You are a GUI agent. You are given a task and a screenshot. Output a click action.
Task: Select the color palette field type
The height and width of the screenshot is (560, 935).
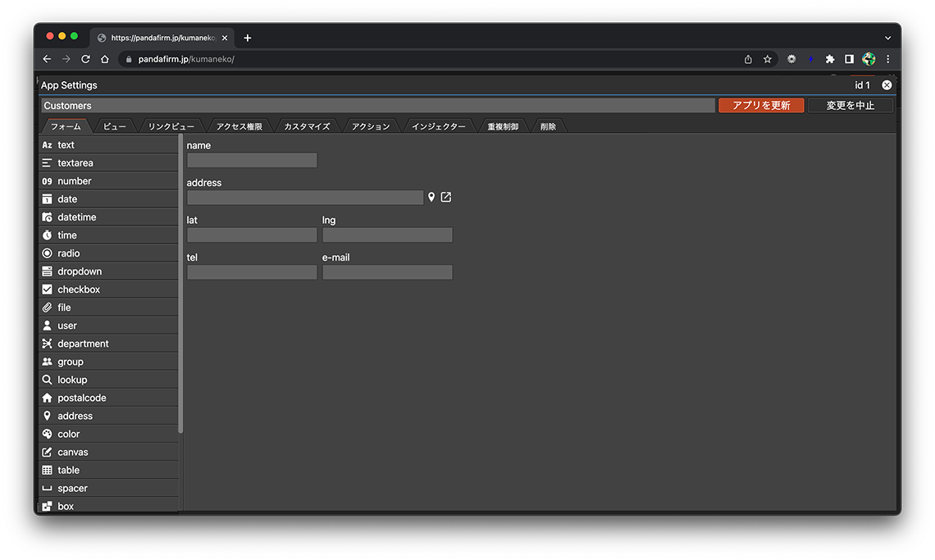[48, 434]
